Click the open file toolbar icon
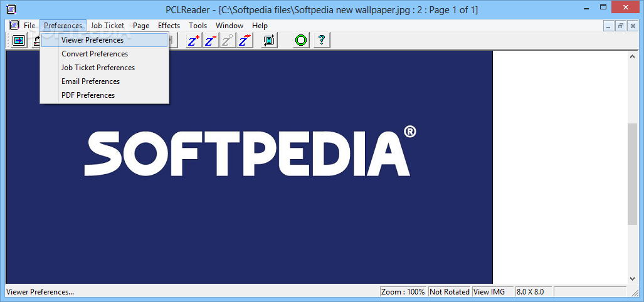644x302 pixels. coord(18,40)
